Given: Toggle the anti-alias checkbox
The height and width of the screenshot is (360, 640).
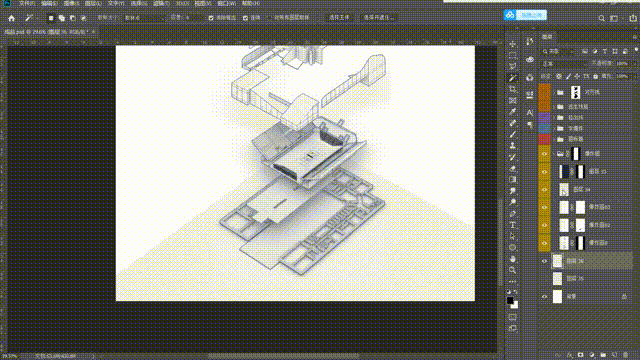Looking at the screenshot, I should (x=211, y=18).
